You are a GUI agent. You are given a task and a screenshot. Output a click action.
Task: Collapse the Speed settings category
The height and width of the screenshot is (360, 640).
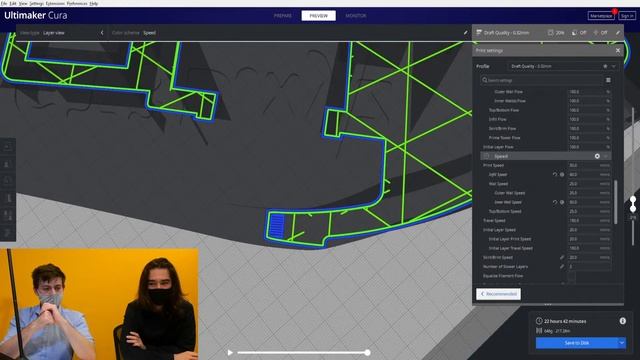click(x=606, y=156)
